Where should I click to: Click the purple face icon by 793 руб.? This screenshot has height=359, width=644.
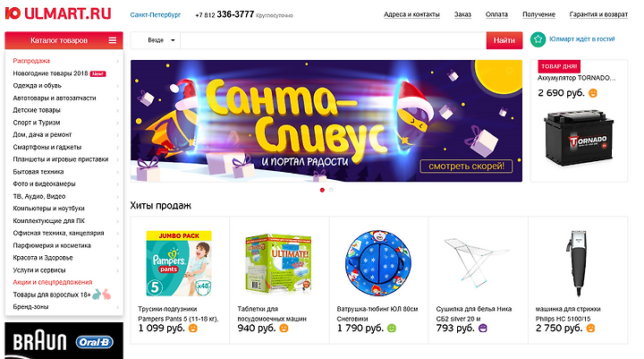[x=483, y=329]
